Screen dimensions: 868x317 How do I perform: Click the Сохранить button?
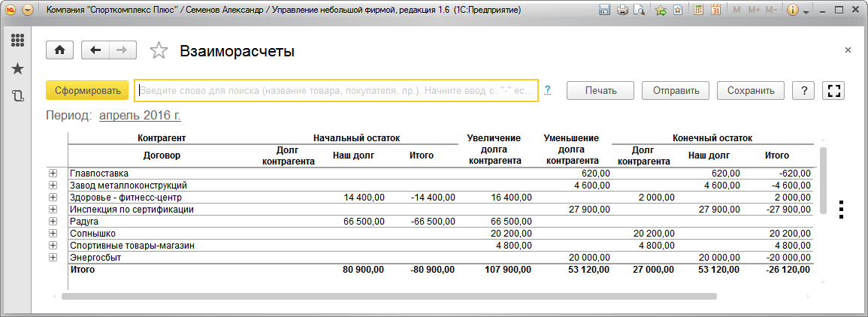click(x=752, y=91)
